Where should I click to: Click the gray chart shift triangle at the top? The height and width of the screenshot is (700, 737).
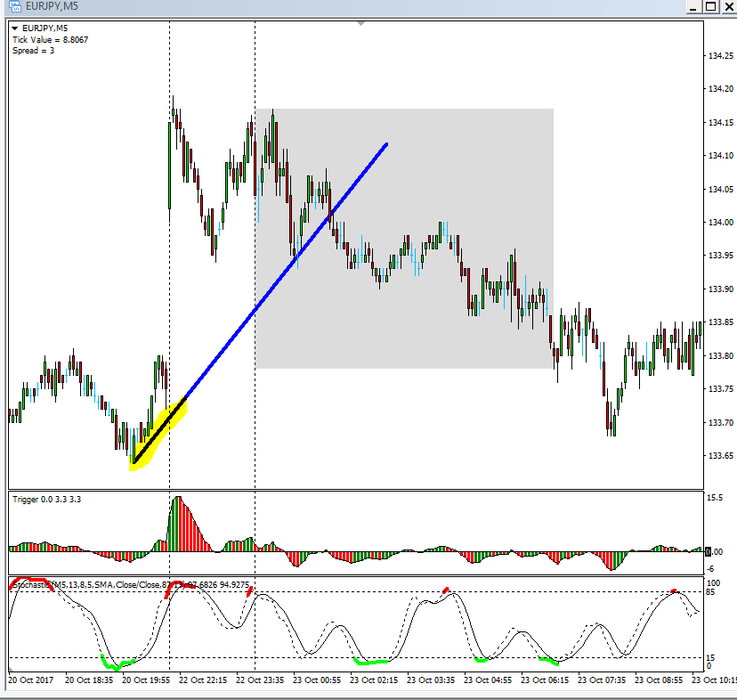click(360, 22)
